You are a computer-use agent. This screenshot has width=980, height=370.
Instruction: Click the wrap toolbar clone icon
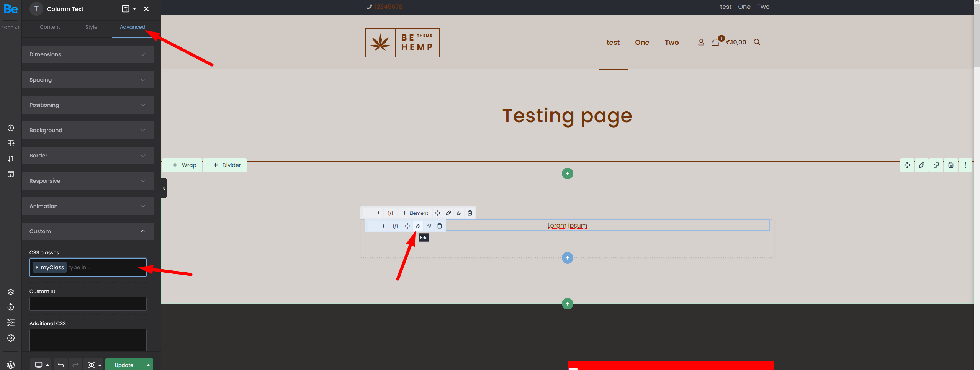tap(459, 213)
